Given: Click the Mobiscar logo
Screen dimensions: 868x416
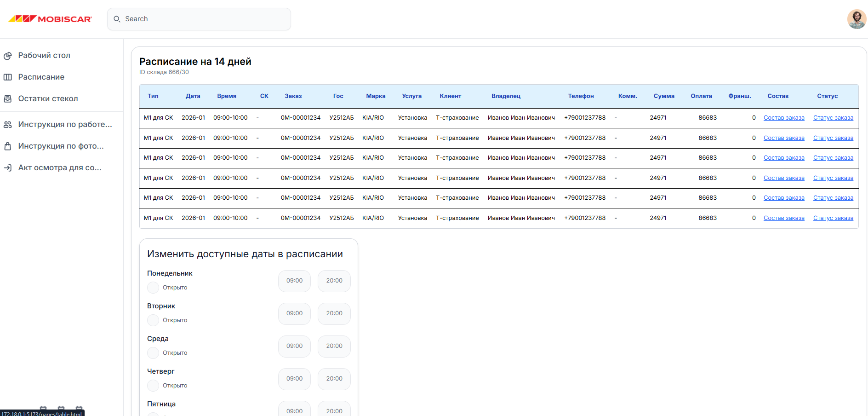Looking at the screenshot, I should point(50,19).
